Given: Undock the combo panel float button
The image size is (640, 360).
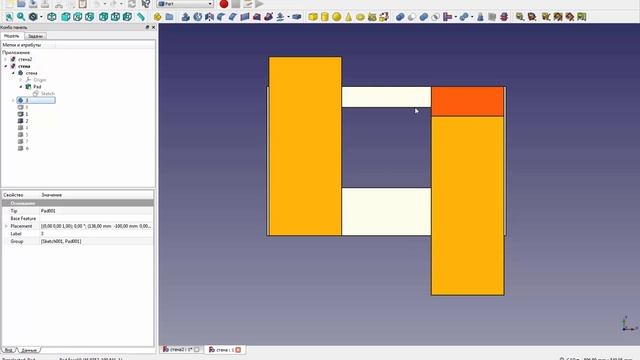Looking at the screenshot, I should pos(147,27).
